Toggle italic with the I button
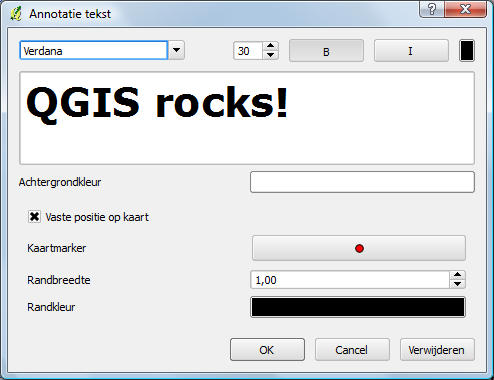494x380 pixels. tap(411, 51)
